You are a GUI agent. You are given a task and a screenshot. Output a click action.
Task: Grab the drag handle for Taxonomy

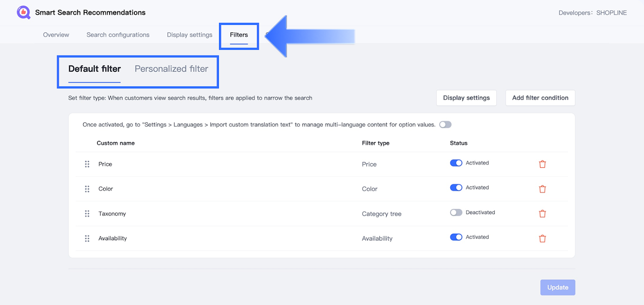pyautogui.click(x=87, y=214)
